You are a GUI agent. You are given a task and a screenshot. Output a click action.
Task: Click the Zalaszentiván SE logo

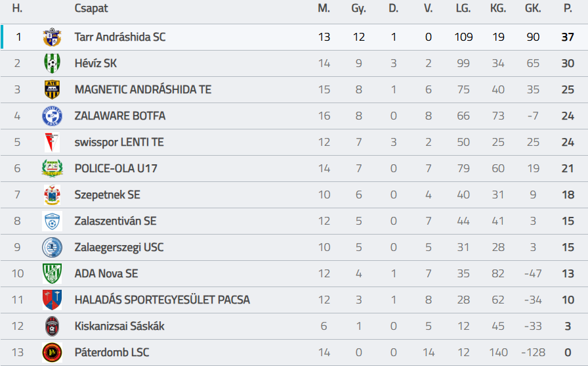pyautogui.click(x=52, y=221)
